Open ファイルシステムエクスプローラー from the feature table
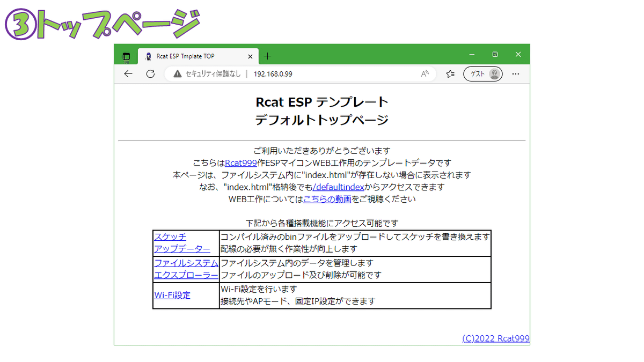 pos(186,269)
